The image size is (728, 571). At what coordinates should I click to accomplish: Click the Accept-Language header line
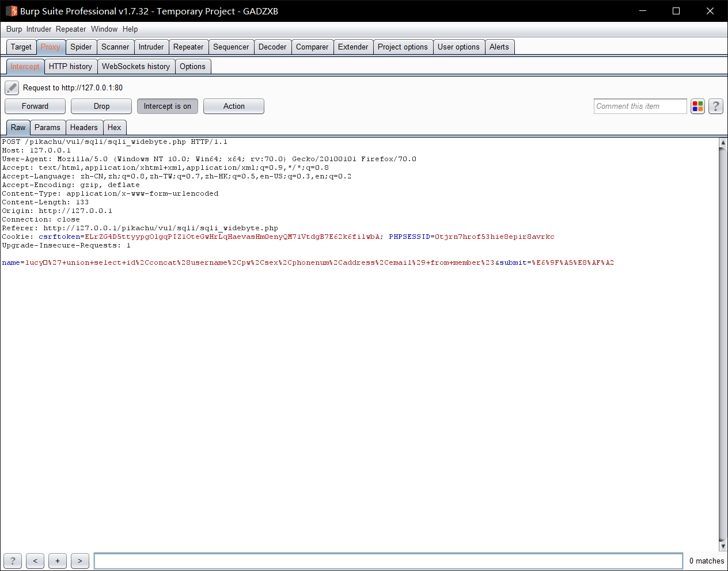pyautogui.click(x=177, y=176)
